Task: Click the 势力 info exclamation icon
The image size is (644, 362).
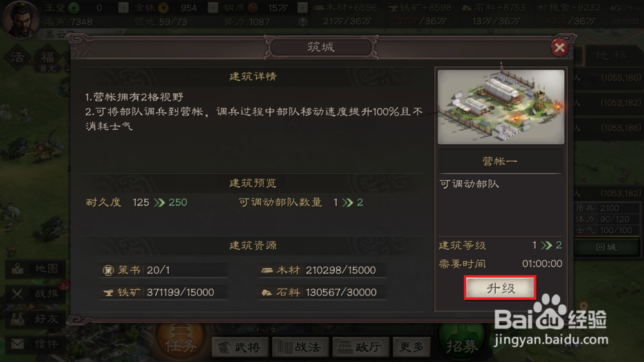Action: click(303, 22)
